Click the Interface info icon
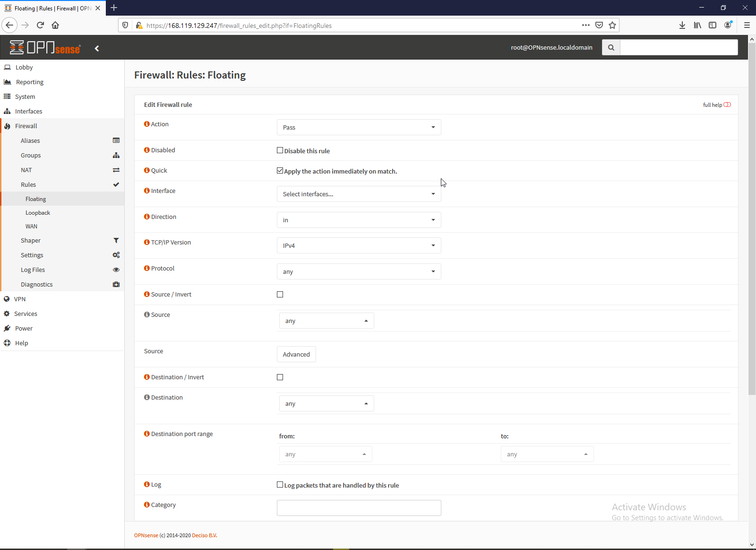Screen dimensions: 756x550 click(x=147, y=191)
